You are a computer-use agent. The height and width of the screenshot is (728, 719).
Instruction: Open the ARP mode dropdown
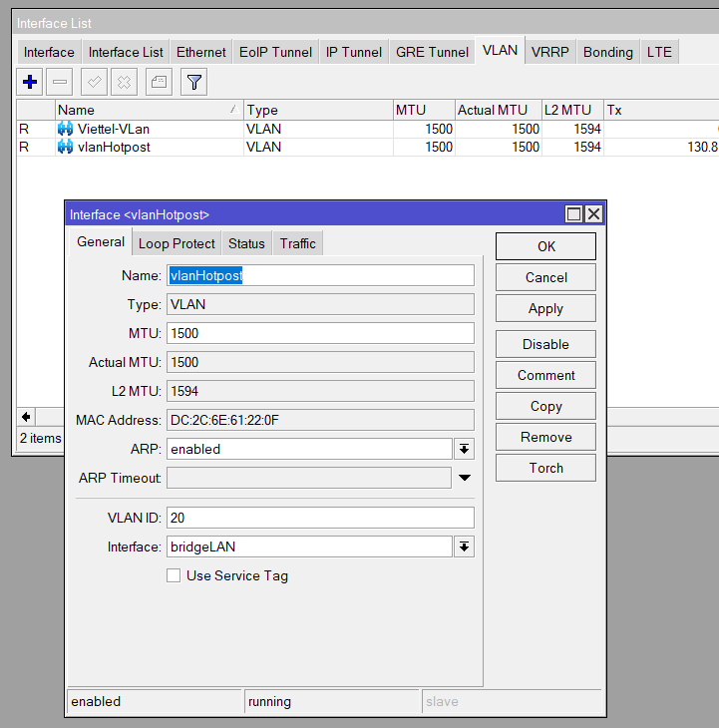click(464, 449)
